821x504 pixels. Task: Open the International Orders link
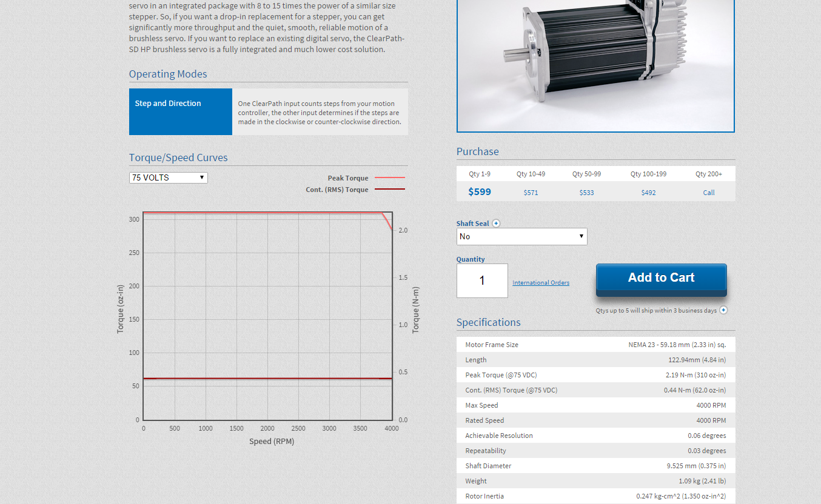[540, 283]
